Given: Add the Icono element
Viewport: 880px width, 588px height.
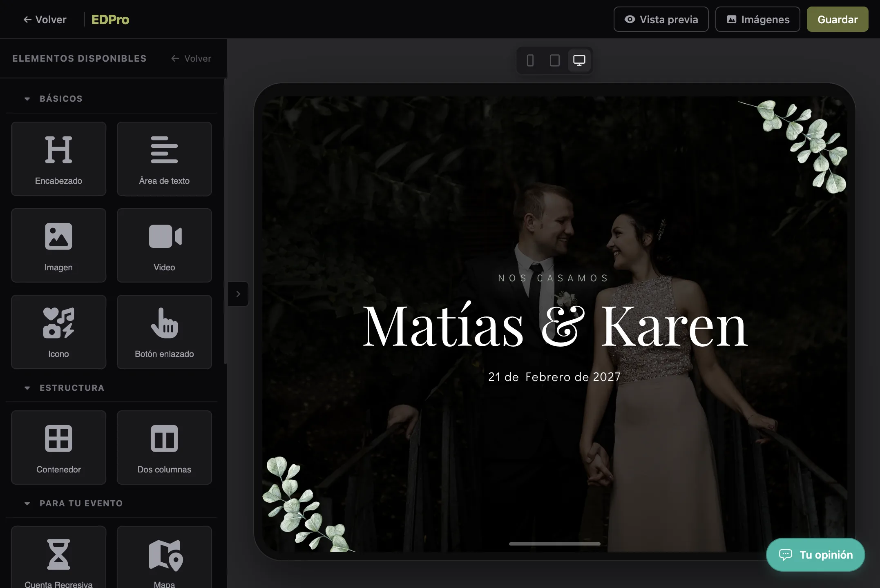Looking at the screenshot, I should click(x=58, y=332).
